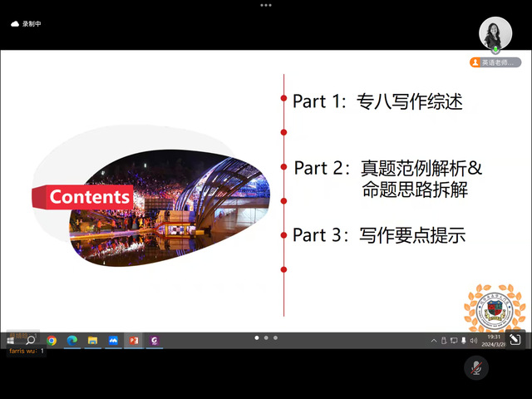Click the cloud recording indicator icon

(x=15, y=24)
